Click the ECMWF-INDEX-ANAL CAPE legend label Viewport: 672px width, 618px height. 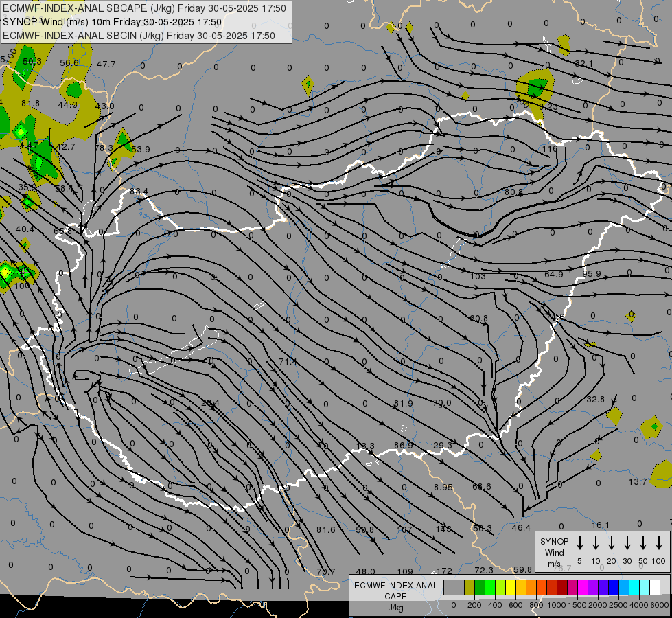pyautogui.click(x=395, y=596)
